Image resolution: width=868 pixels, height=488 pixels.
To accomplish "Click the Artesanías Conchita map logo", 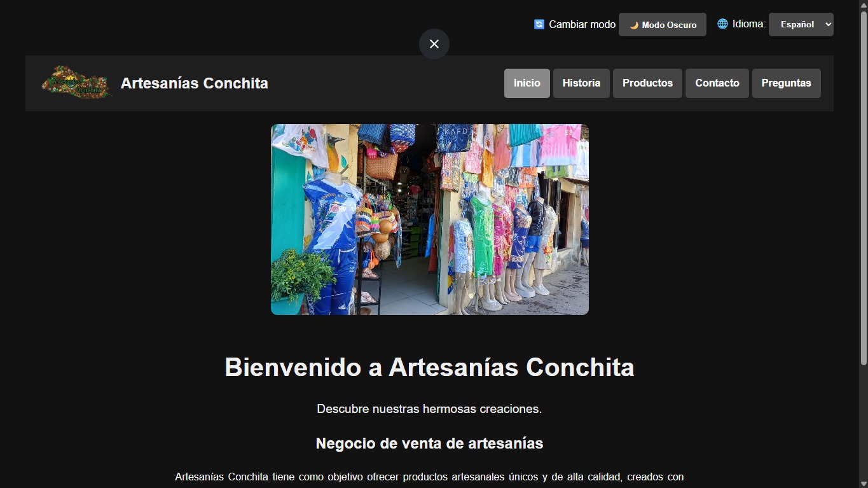I will (76, 83).
